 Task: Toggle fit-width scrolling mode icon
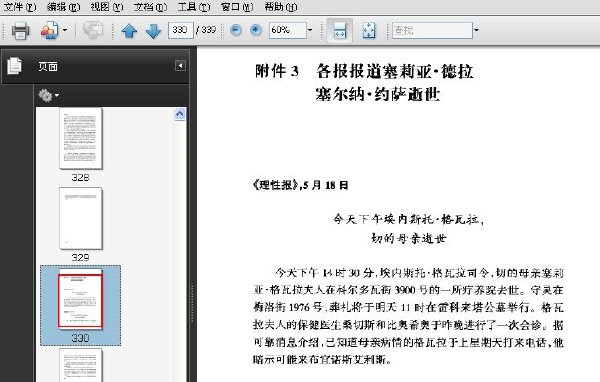click(340, 30)
